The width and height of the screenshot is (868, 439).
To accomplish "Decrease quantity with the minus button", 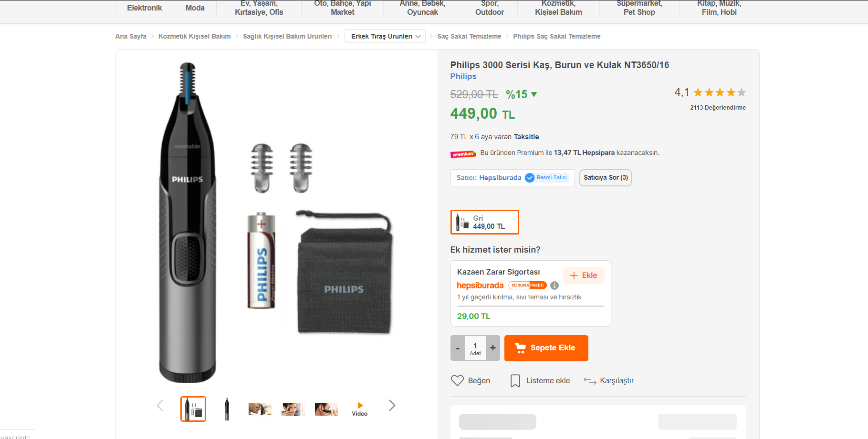I will click(x=458, y=348).
